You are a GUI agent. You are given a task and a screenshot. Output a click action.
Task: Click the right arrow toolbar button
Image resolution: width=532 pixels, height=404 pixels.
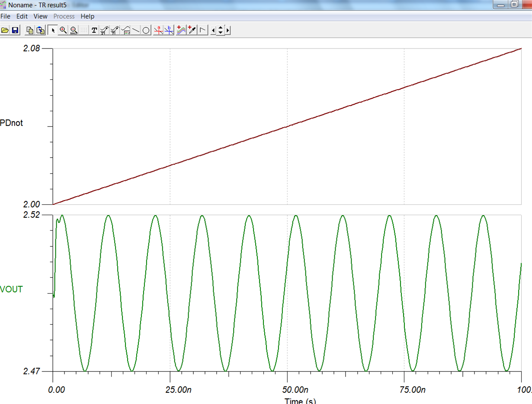(x=228, y=30)
